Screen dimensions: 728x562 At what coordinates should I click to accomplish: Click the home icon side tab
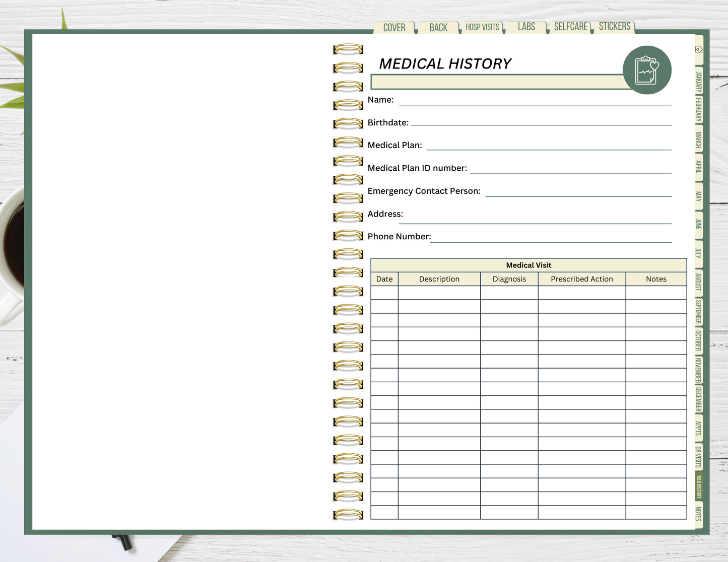click(699, 49)
